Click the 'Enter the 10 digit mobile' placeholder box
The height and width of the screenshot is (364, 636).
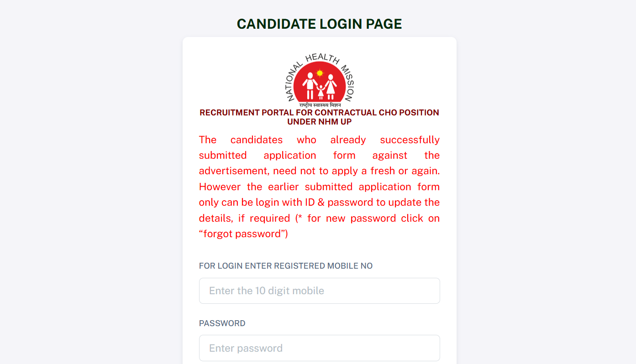point(319,291)
